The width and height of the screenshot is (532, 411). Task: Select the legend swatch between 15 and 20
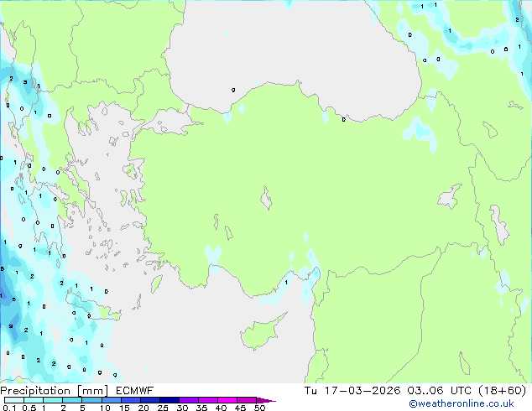point(131,400)
